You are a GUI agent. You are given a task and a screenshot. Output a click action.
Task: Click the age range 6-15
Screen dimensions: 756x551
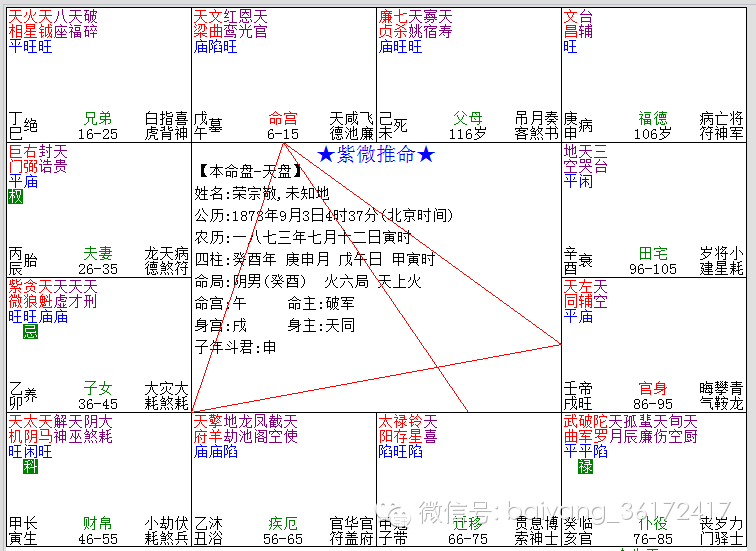(x=283, y=134)
